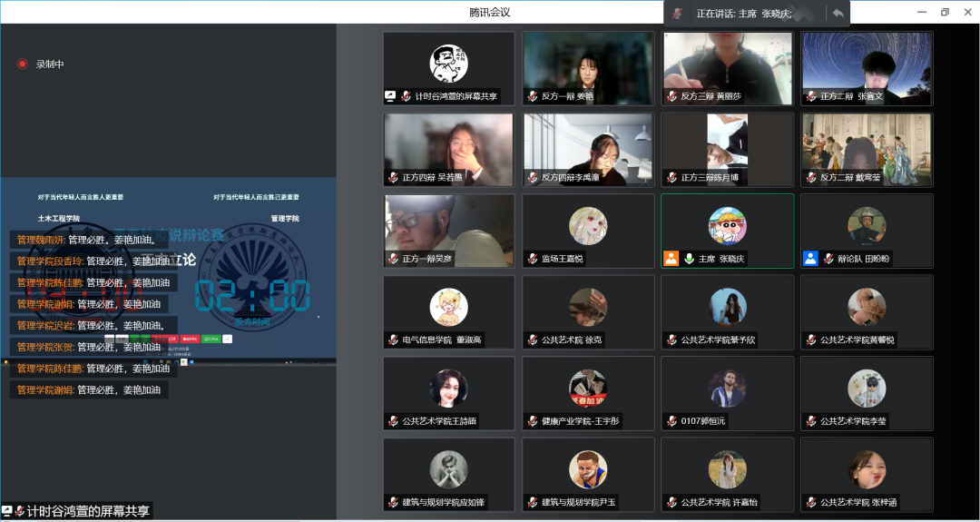980x522 pixels.
Task: Click the curved reply arrow in the top bar
Action: (838, 13)
